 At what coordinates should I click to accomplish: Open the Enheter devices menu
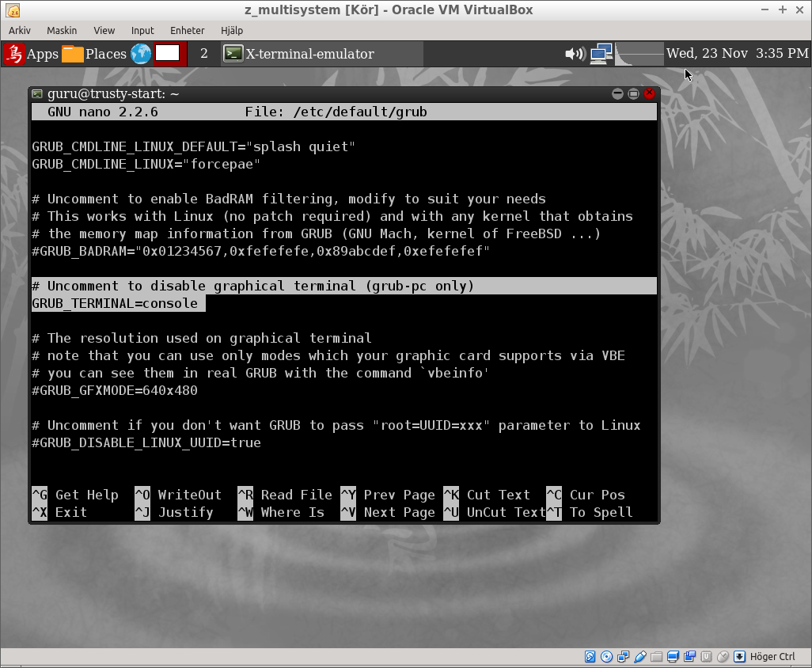tap(187, 30)
